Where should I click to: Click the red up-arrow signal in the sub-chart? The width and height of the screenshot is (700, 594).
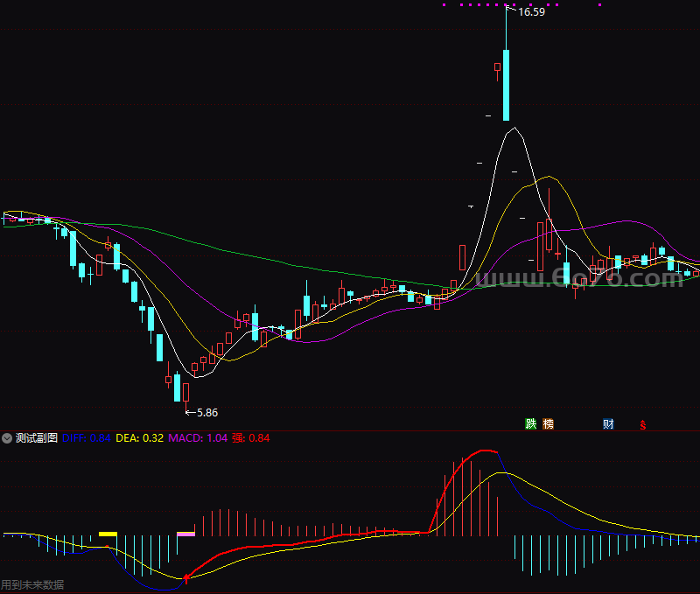point(186,579)
